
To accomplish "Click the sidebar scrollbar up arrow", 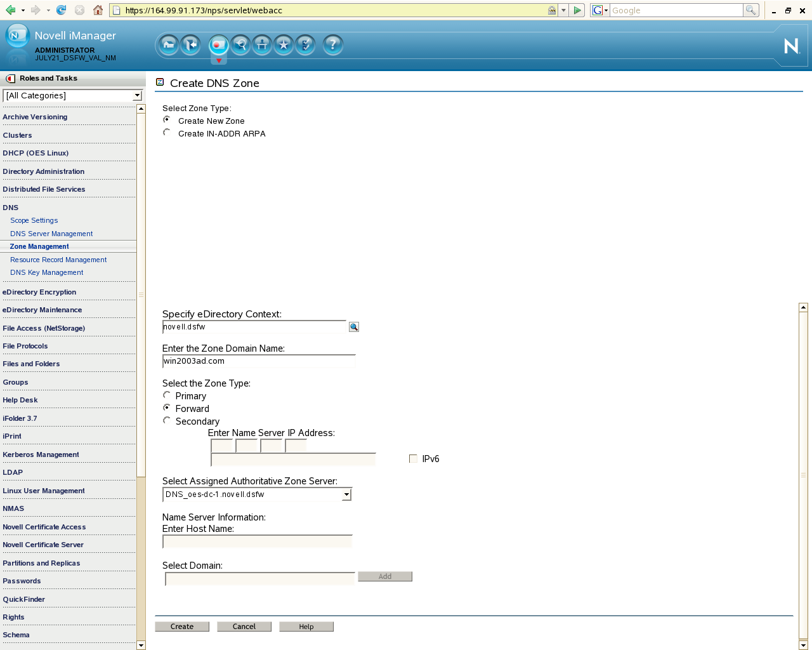I will [x=141, y=109].
